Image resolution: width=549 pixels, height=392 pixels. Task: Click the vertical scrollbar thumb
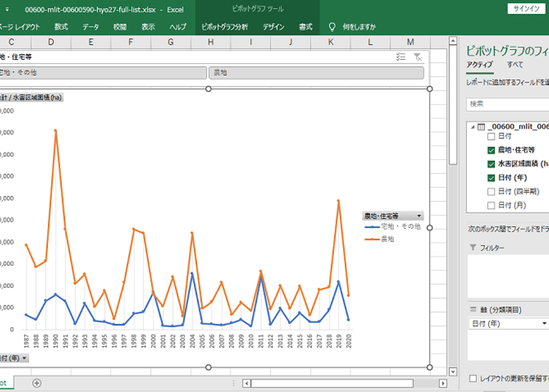click(453, 105)
